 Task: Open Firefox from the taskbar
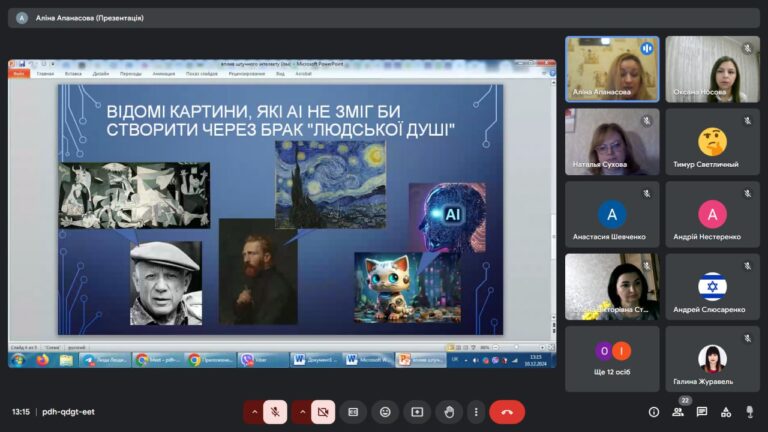43,360
